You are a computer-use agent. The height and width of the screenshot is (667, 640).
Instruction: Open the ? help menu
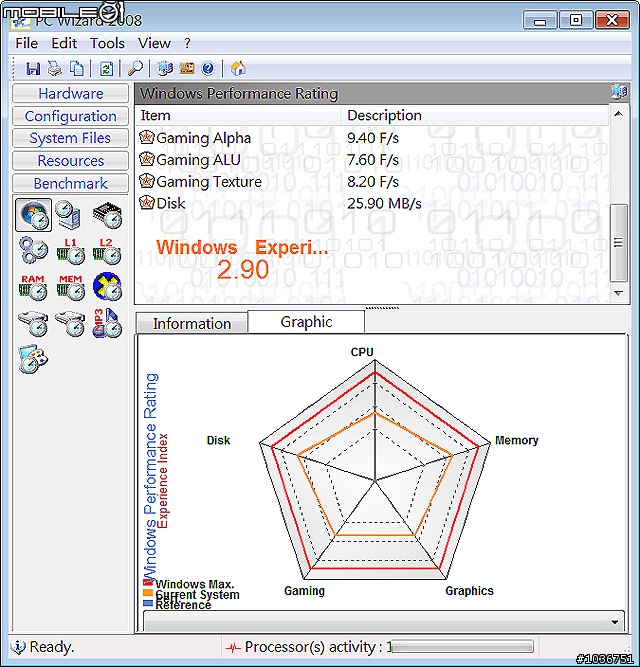(188, 43)
